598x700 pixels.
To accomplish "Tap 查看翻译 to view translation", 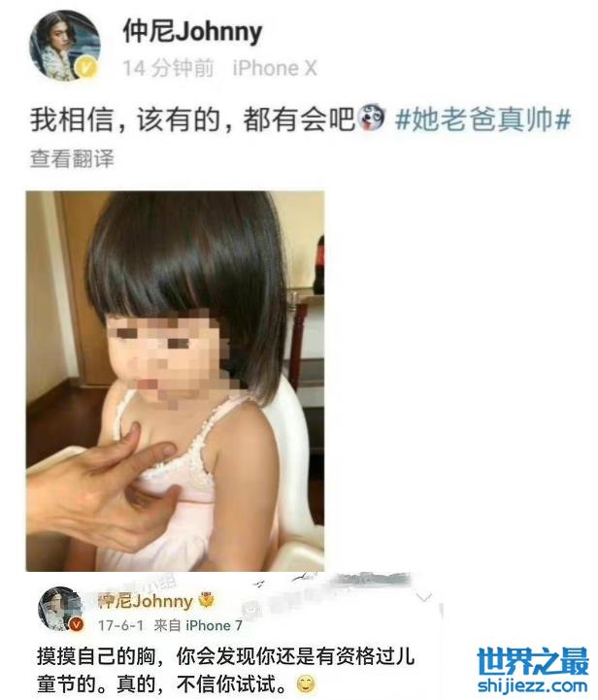I will (x=72, y=158).
